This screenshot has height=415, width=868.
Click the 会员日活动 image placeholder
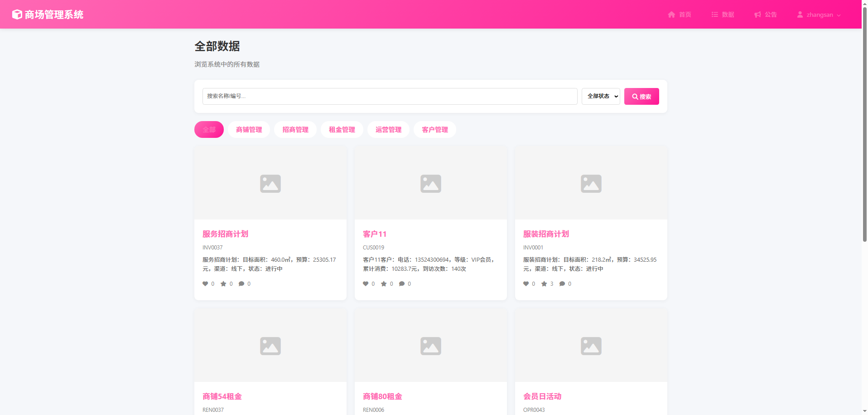pyautogui.click(x=591, y=346)
